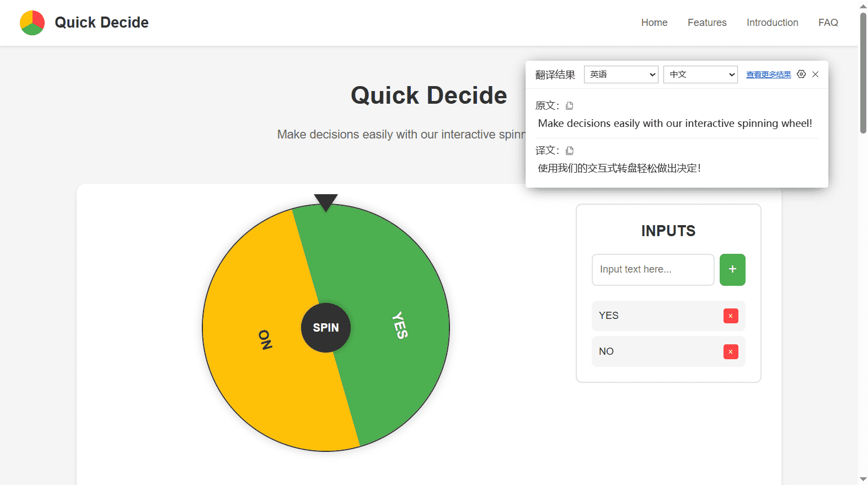Viewport: 868px width, 485px height.
Task: Click the original sentence in translation popup
Action: click(675, 124)
